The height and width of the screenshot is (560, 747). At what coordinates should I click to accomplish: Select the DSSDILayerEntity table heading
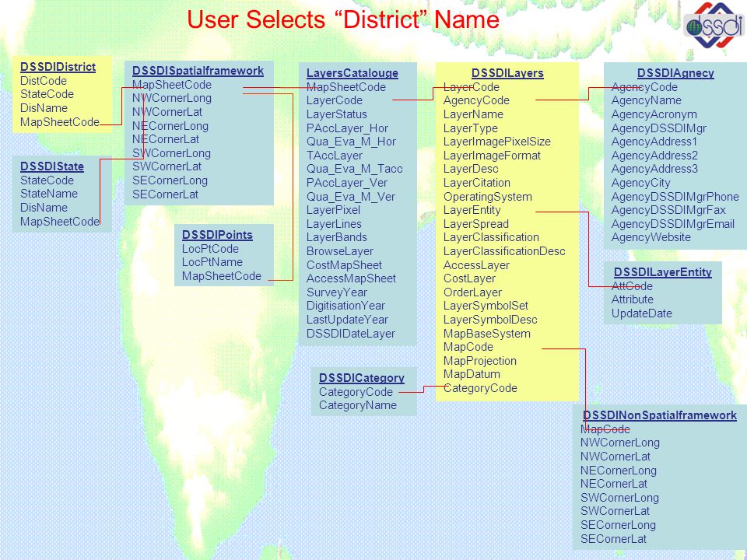(663, 272)
